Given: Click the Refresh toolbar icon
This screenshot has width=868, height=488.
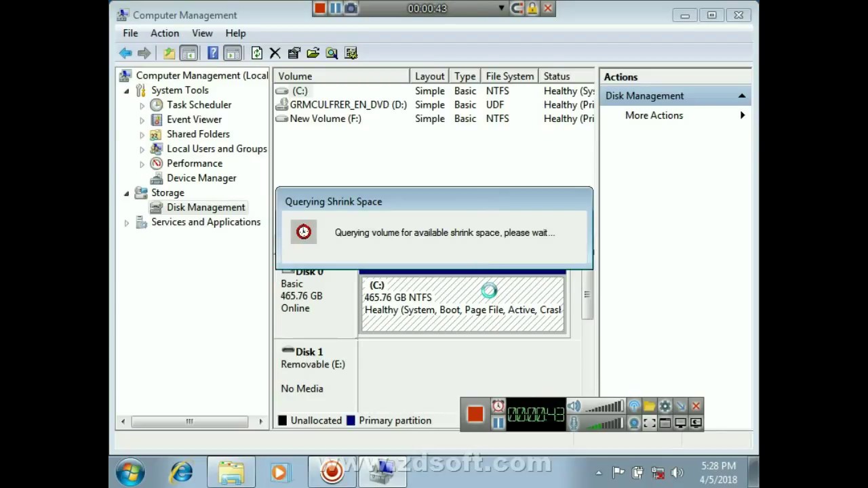Looking at the screenshot, I should coord(256,53).
